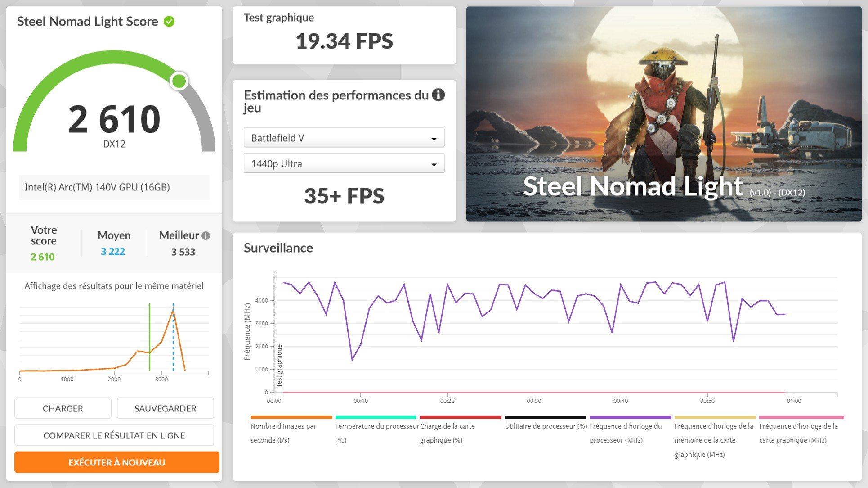Click the Votre score value 2 610
The height and width of the screenshot is (488, 868).
pyautogui.click(x=43, y=257)
